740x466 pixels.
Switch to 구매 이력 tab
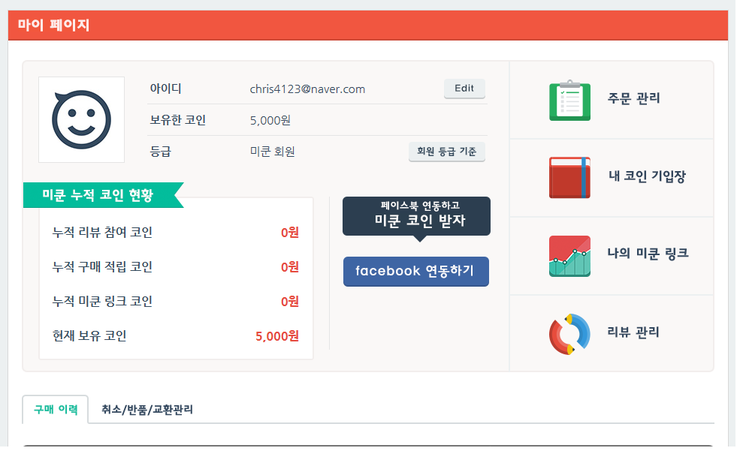tap(56, 409)
